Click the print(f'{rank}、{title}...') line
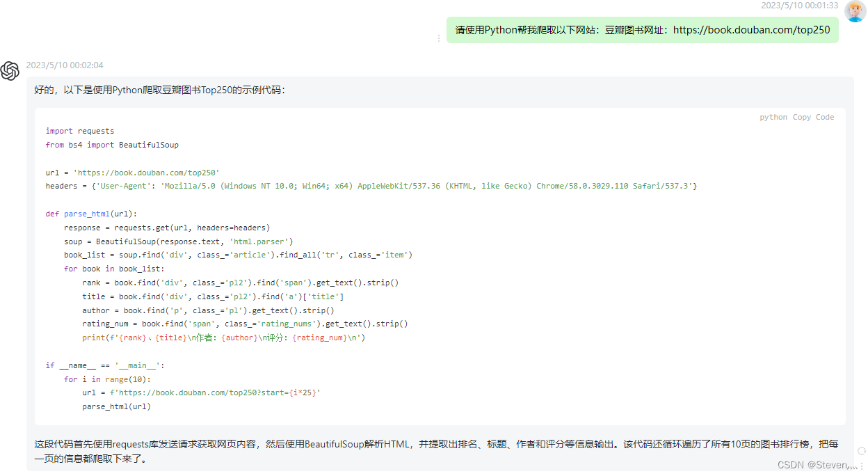Viewport: 868px width, 476px height. [x=224, y=338]
